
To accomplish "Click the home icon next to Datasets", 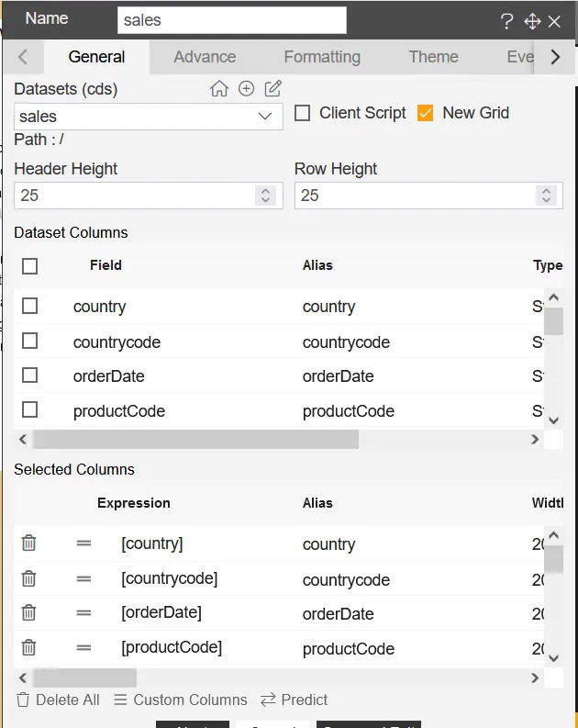I will pos(218,89).
